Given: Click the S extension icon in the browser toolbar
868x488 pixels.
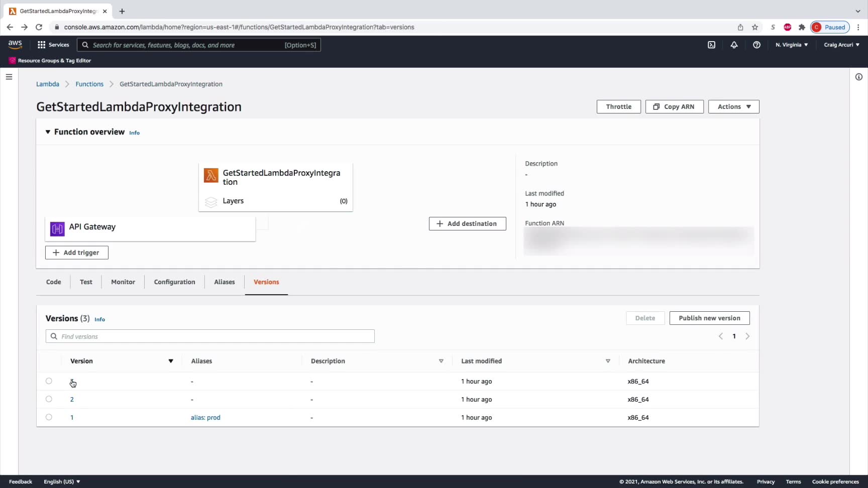Looking at the screenshot, I should click(773, 27).
